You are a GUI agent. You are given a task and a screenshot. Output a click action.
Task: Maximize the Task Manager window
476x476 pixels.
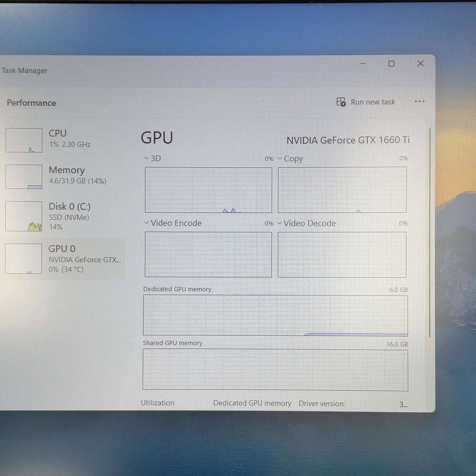(391, 63)
